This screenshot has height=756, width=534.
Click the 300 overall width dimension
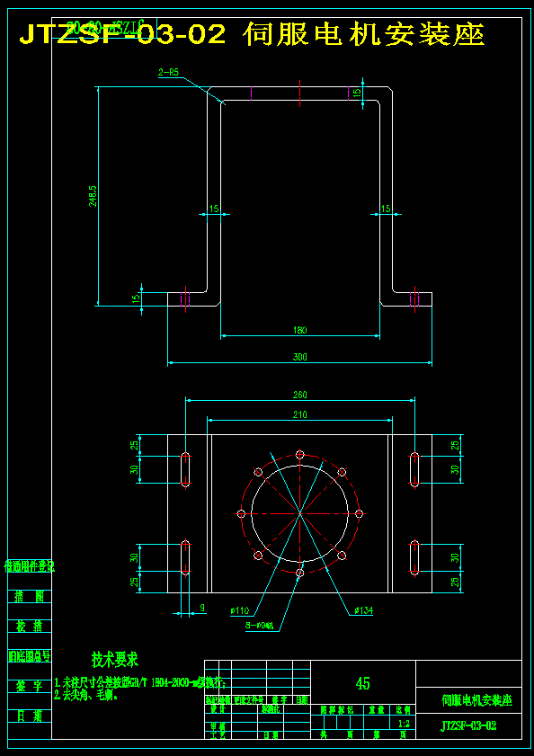tap(299, 357)
